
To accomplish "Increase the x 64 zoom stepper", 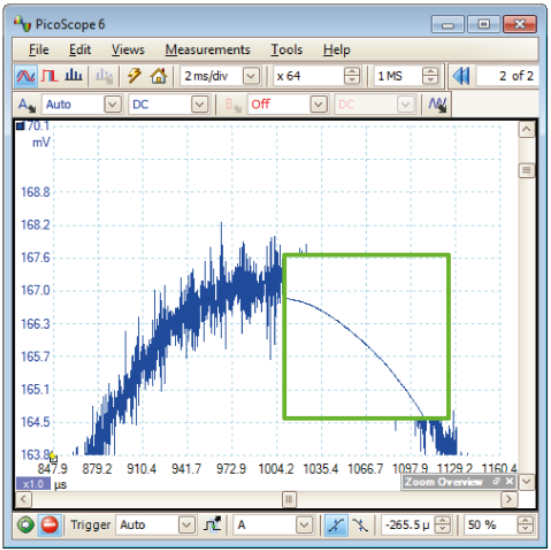I will (352, 71).
